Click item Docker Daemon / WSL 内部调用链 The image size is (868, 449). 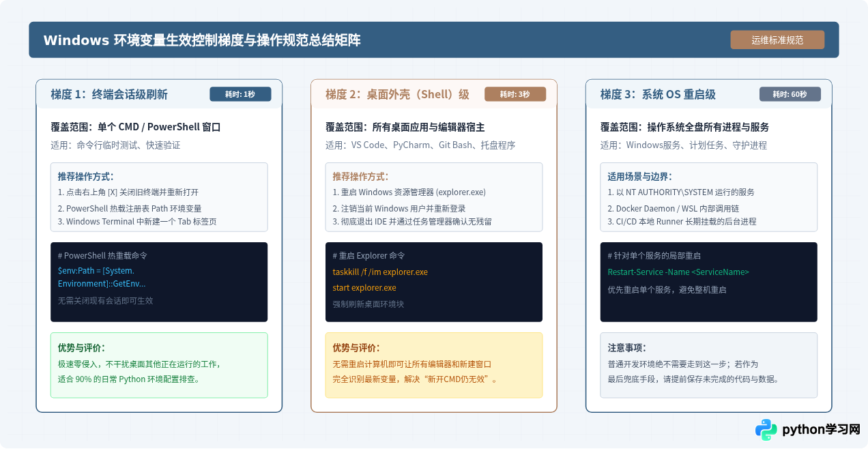[674, 208]
